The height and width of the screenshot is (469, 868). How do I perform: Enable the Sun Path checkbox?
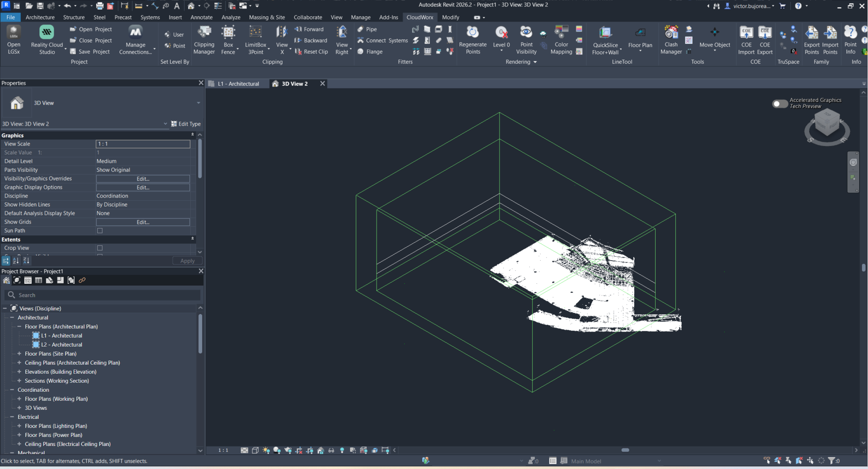tap(100, 231)
